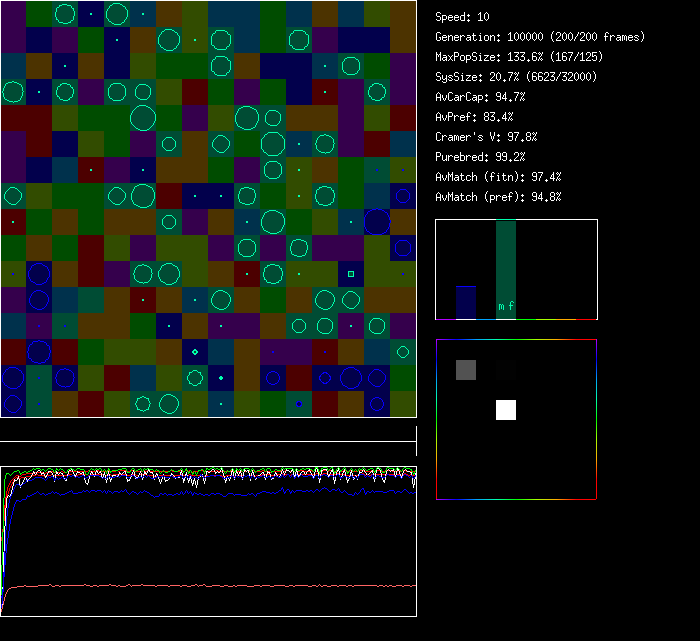Click the AvMatch (fitn) statistic
The height and width of the screenshot is (641, 700).
coord(498,177)
